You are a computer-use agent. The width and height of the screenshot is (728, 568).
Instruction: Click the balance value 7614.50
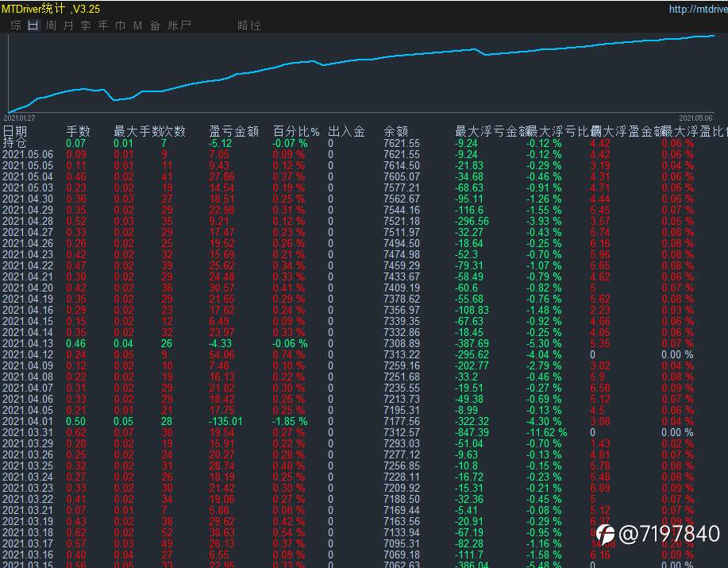point(402,165)
